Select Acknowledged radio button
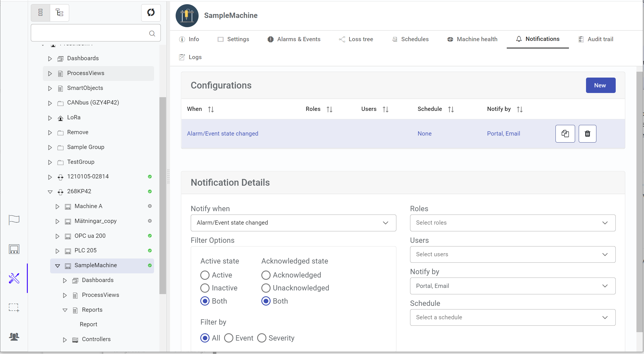This screenshot has height=354, width=644. point(266,275)
